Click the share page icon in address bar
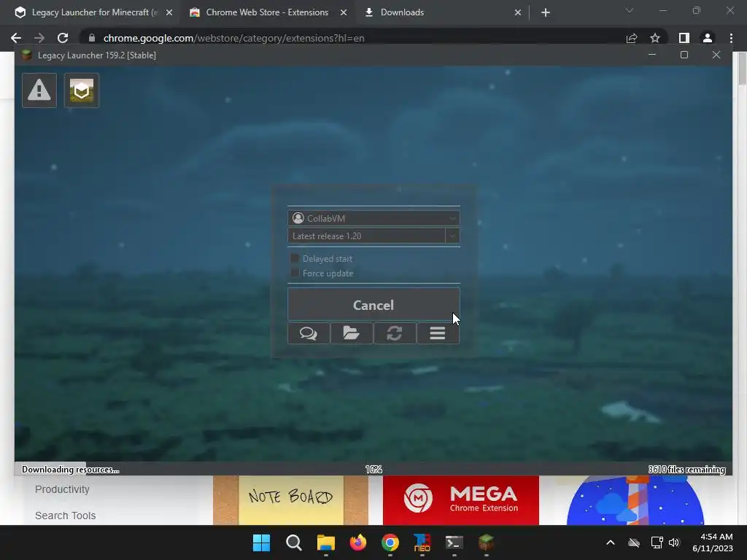Image resolution: width=747 pixels, height=560 pixels. coord(632,38)
